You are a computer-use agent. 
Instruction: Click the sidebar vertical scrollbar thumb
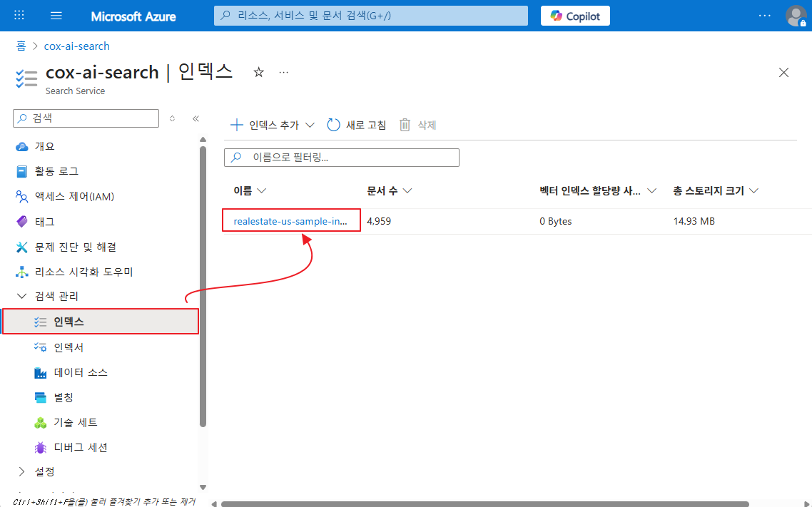[203, 287]
